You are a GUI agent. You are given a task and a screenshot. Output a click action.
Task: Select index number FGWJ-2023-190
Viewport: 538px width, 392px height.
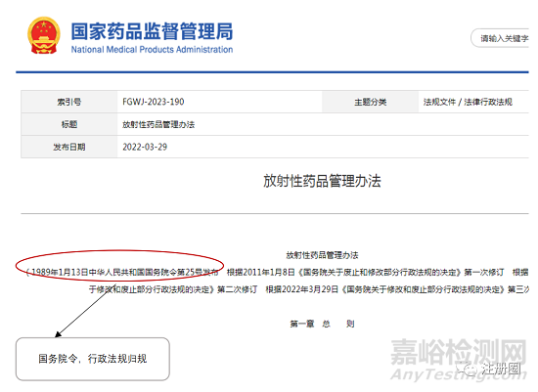click(x=154, y=102)
